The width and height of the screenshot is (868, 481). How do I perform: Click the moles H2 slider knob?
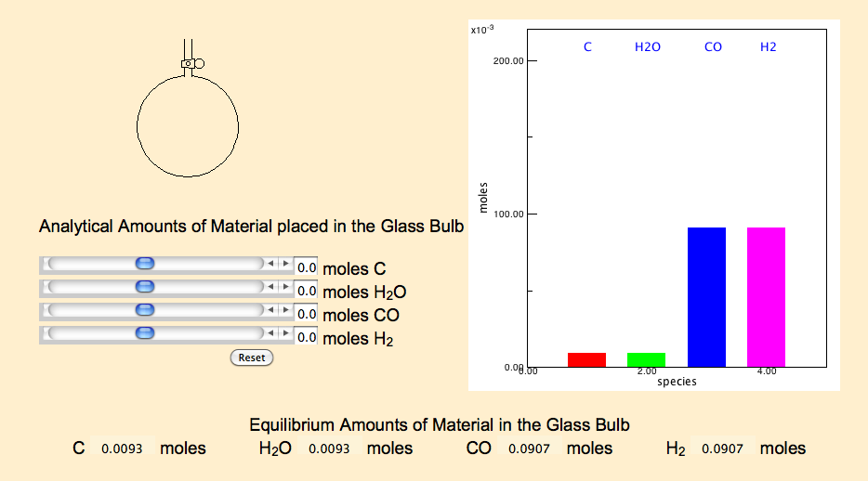(144, 333)
